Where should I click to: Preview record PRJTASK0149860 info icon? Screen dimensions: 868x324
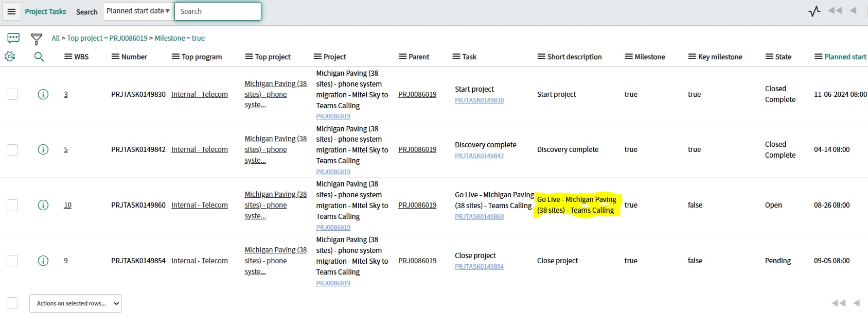click(x=43, y=205)
